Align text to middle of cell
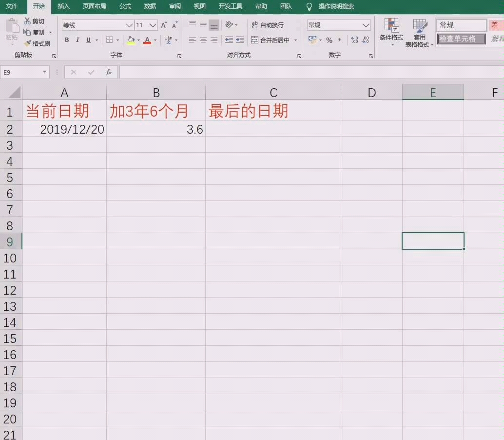The width and height of the screenshot is (504, 440). point(203,24)
